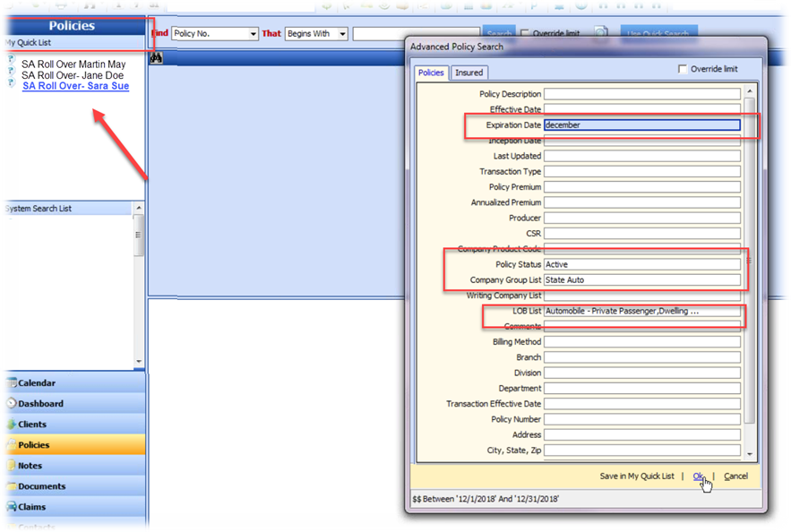Tick Override limit checkbox in Advanced Policy Search
Image resolution: width=791 pixels, height=532 pixels.
(x=684, y=69)
